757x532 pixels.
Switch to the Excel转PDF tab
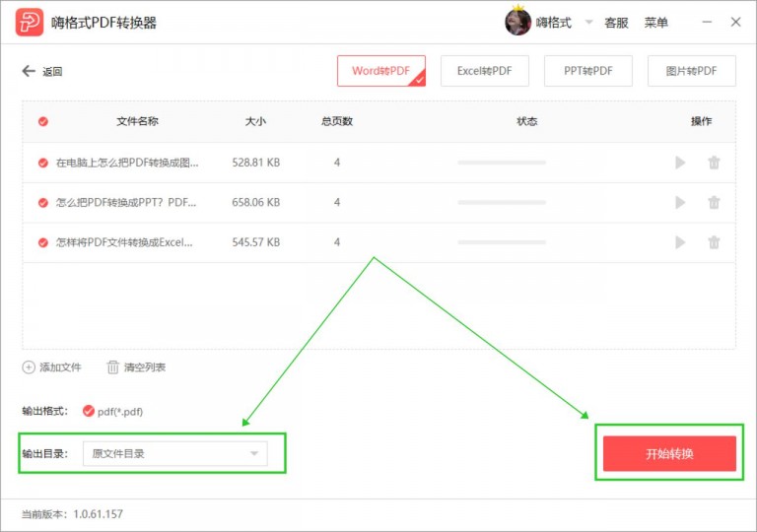[484, 71]
